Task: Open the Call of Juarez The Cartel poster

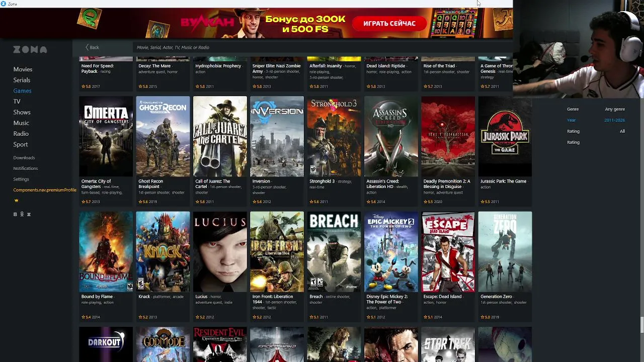Action: click(x=220, y=136)
